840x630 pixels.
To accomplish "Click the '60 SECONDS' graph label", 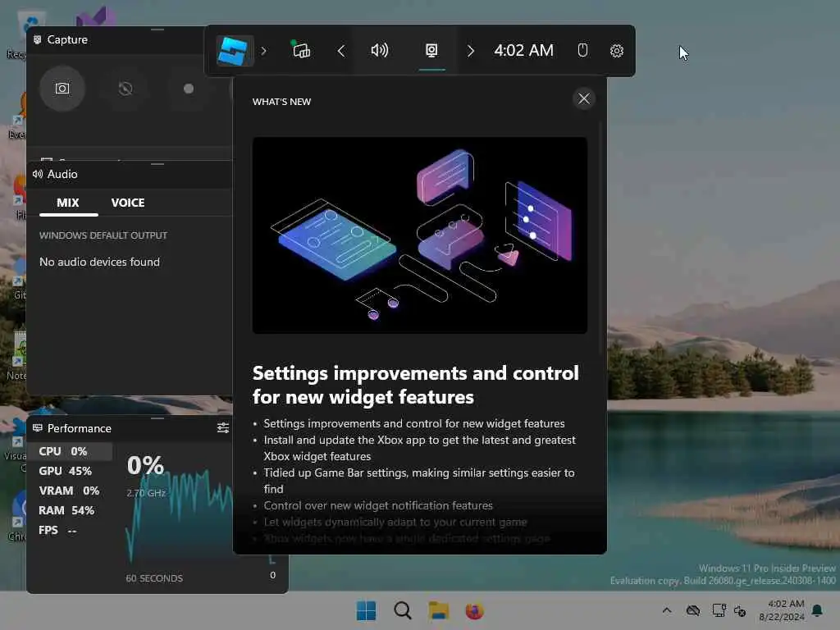I will pyautogui.click(x=154, y=578).
